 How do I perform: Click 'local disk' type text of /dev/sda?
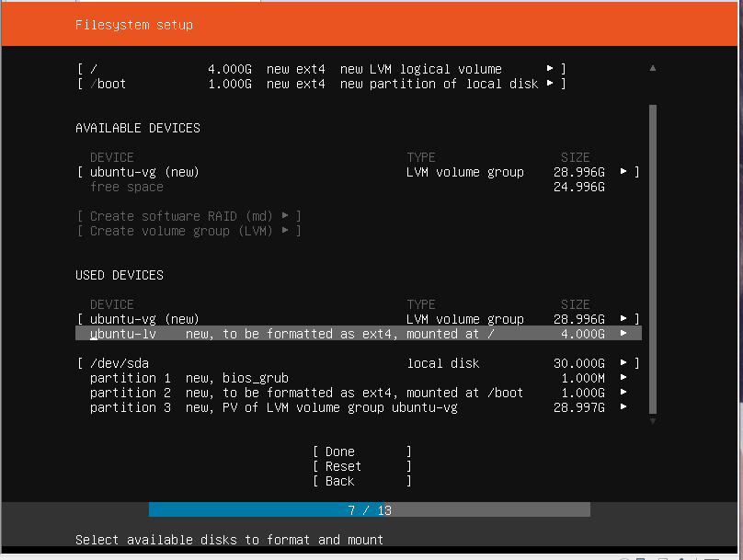pos(443,363)
